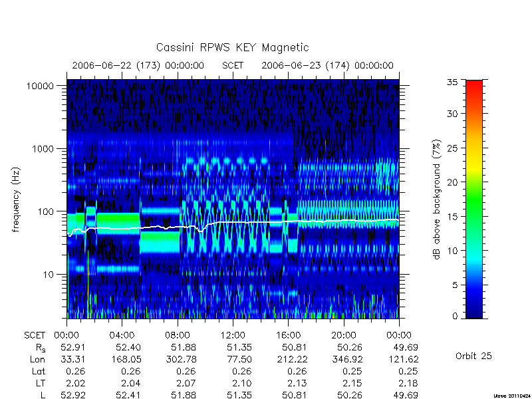The height and width of the screenshot is (399, 532).
Task: Click the '16:00' time tick label
Action: click(x=289, y=335)
